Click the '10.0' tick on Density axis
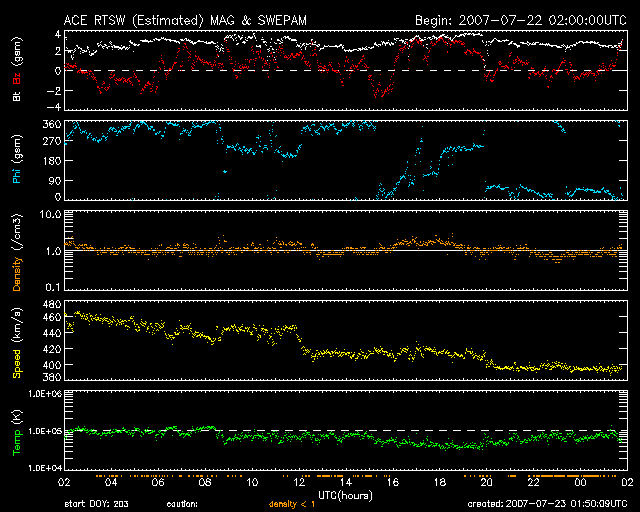640x512 pixels. 50,214
